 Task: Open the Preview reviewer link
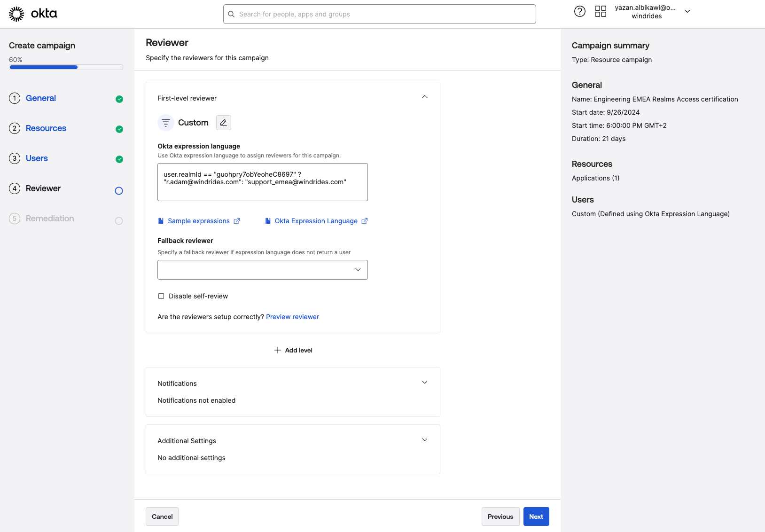point(292,317)
